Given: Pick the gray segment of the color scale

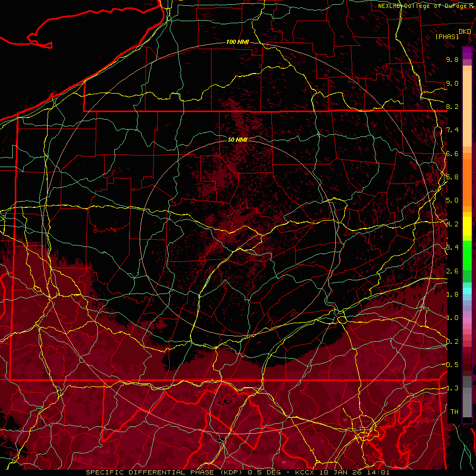Looking at the screenshot, I should [467, 396].
